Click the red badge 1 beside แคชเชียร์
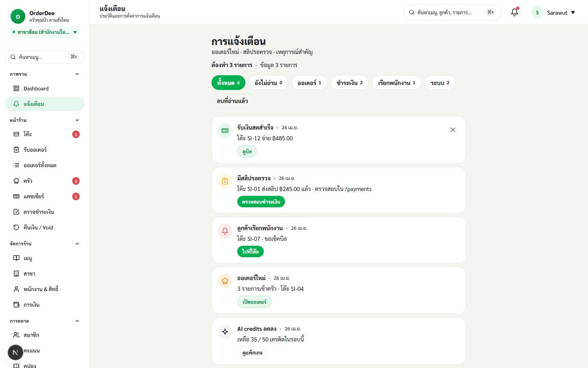The height and width of the screenshot is (368, 588). tap(76, 197)
